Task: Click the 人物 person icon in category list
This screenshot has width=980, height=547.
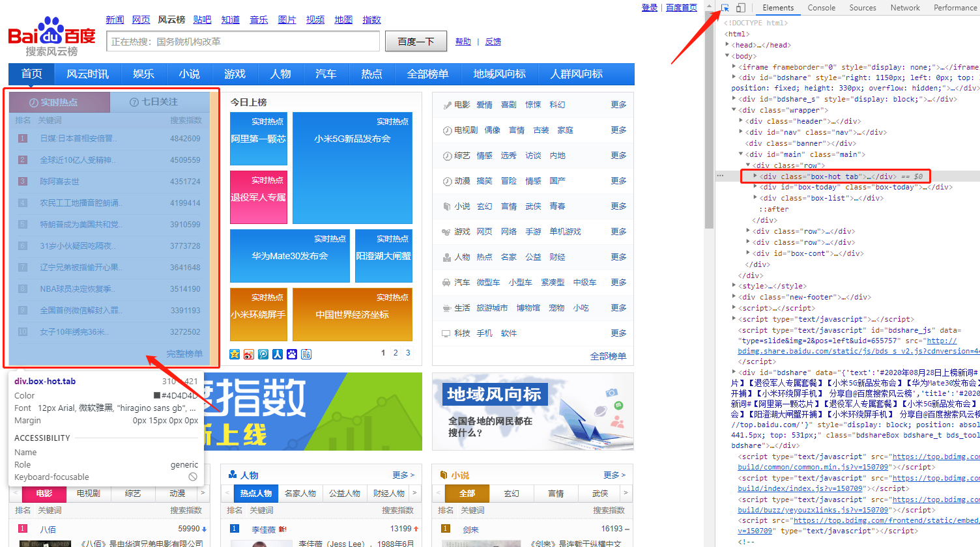Action: pyautogui.click(x=447, y=257)
